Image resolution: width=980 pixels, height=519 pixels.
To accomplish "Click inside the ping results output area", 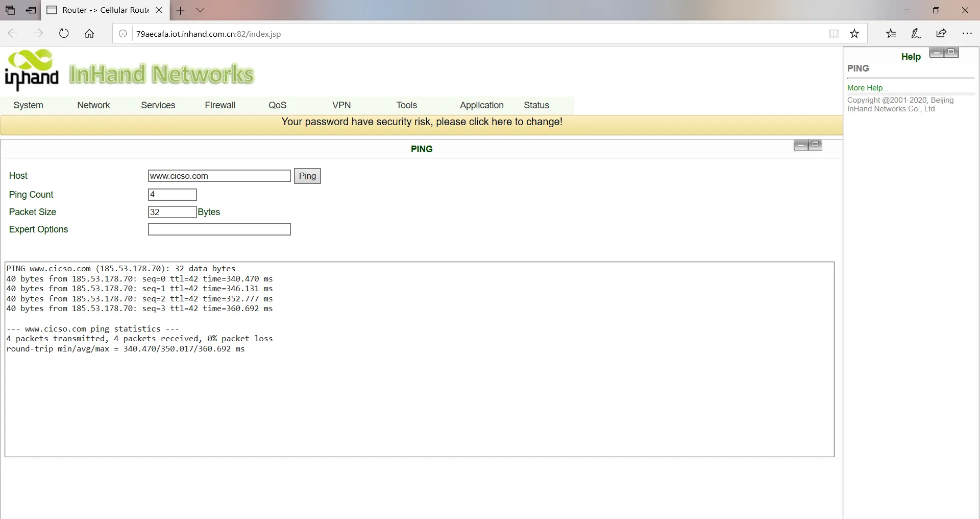I will pyautogui.click(x=420, y=360).
